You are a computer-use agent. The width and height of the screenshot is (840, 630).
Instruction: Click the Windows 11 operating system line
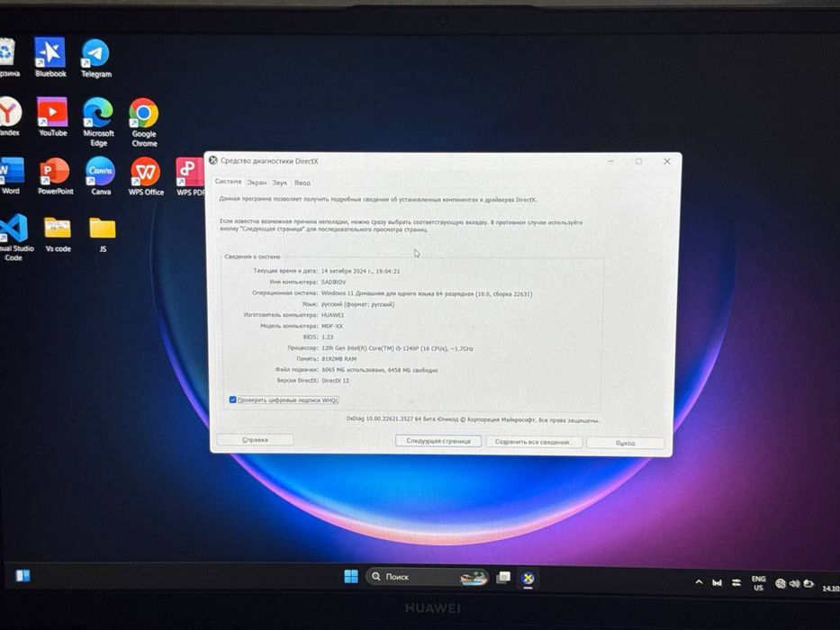pos(427,293)
